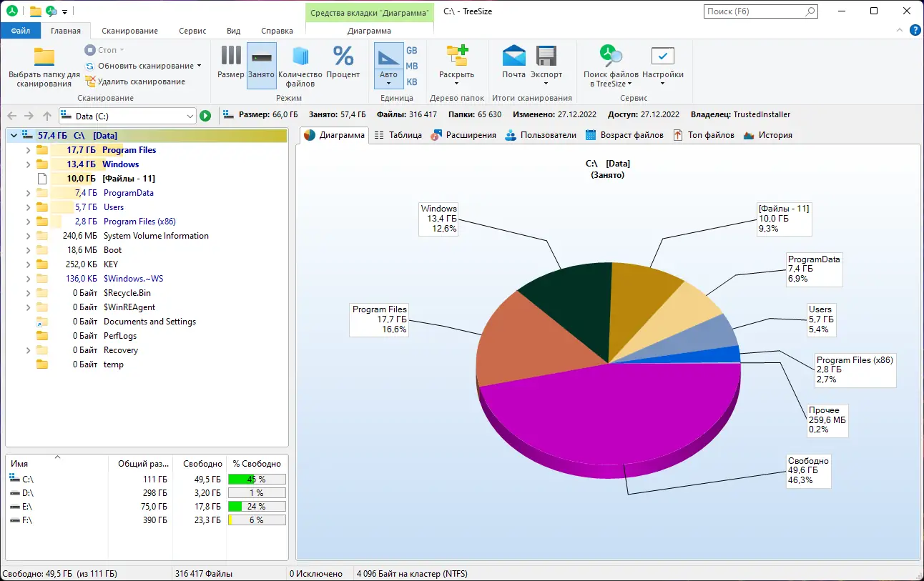Select the Авто unit button

pos(388,64)
